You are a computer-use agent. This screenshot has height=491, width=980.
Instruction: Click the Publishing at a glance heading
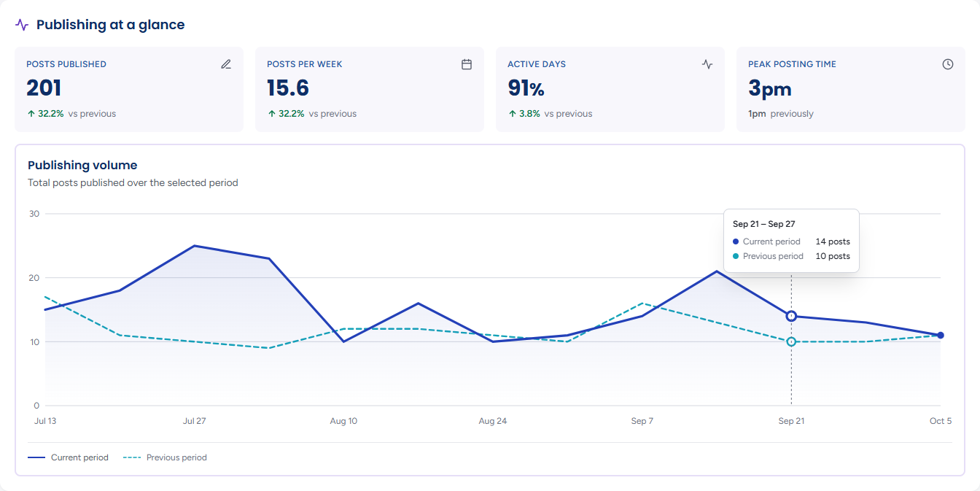click(x=111, y=25)
